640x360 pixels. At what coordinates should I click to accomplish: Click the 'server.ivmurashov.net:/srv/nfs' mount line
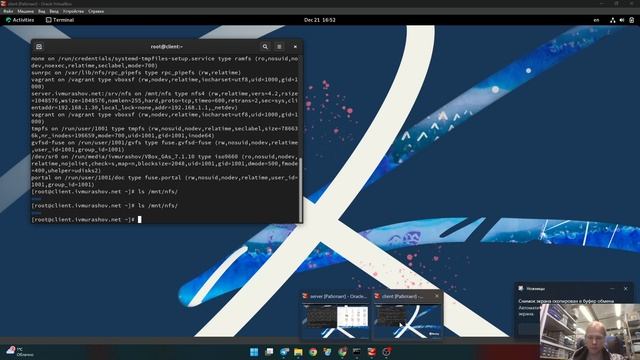(x=165, y=101)
